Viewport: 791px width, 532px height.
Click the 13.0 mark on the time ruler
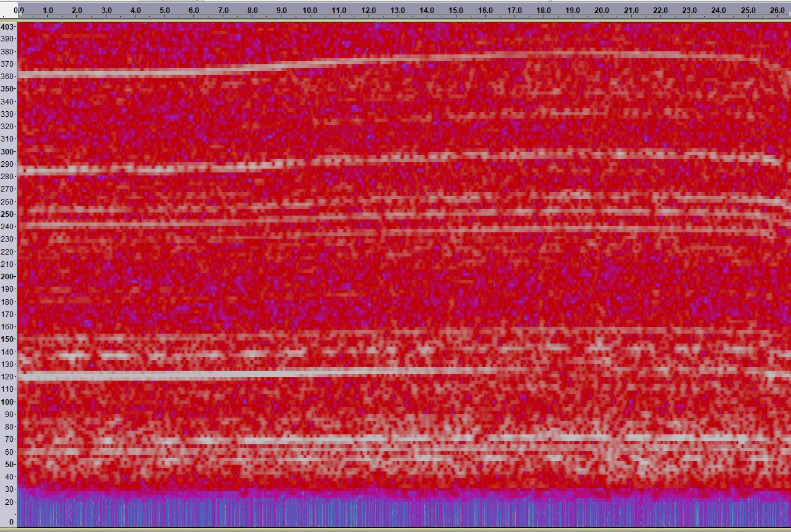pyautogui.click(x=398, y=11)
